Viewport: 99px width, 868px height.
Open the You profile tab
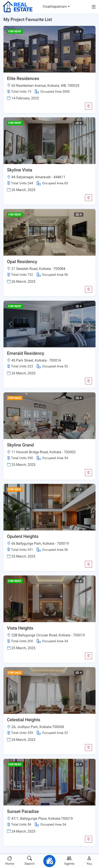pos(89,861)
